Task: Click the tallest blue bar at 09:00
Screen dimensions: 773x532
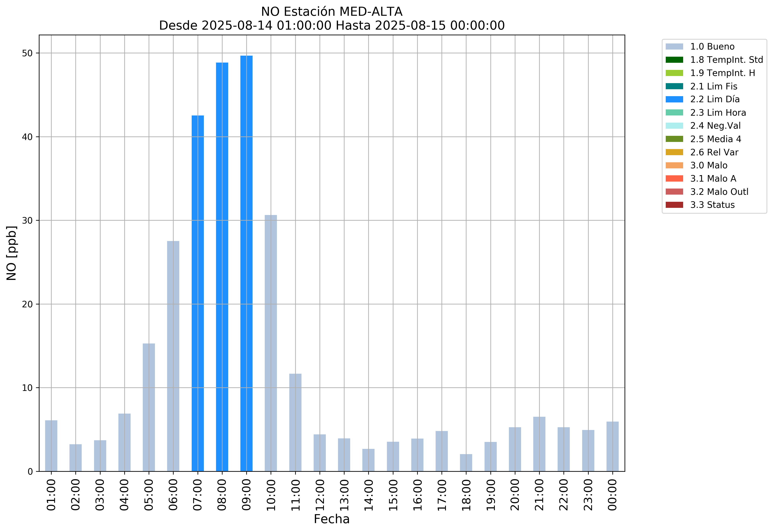Action: (x=246, y=263)
